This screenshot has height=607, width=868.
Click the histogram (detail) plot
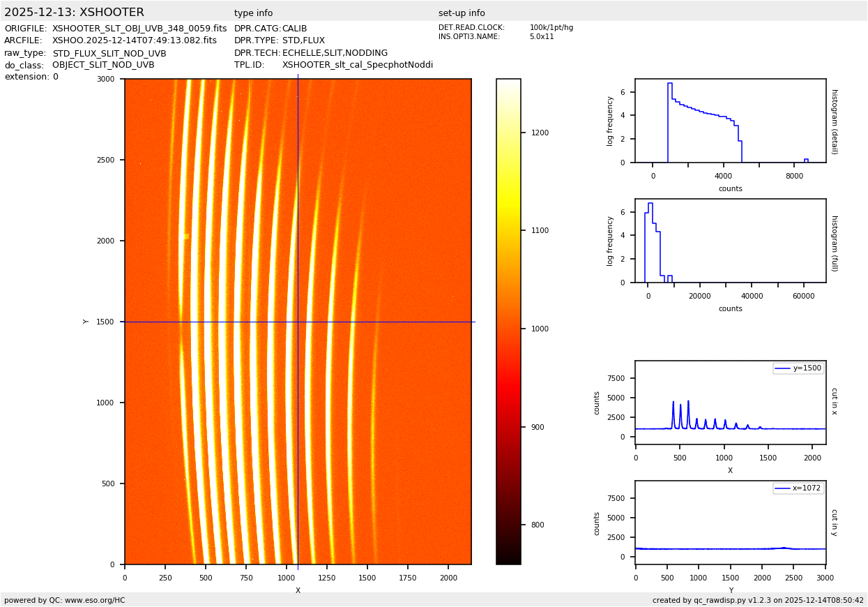click(x=730, y=121)
